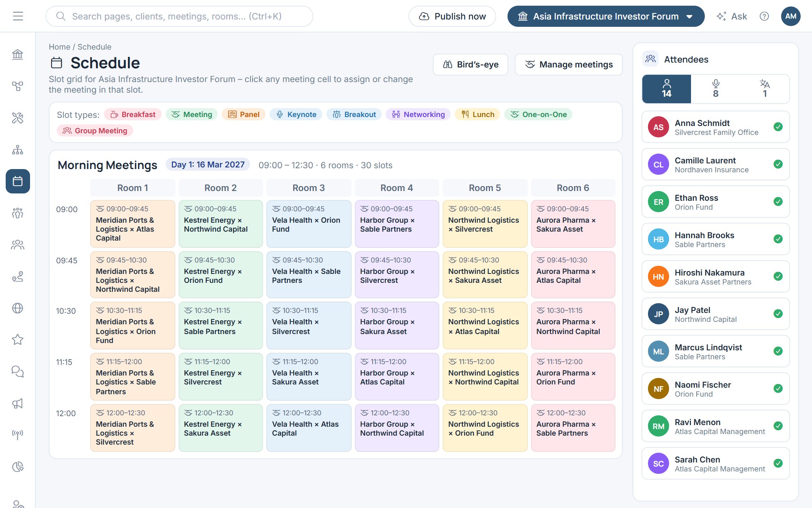The image size is (812, 508).
Task: Open Manage meetings
Action: tap(568, 65)
